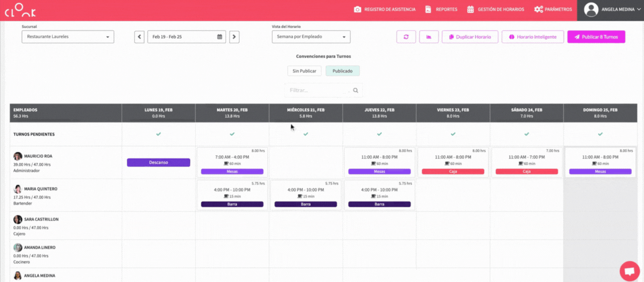The width and height of the screenshot is (644, 282).
Task: Toggle the Publicado convention filter
Action: point(342,71)
